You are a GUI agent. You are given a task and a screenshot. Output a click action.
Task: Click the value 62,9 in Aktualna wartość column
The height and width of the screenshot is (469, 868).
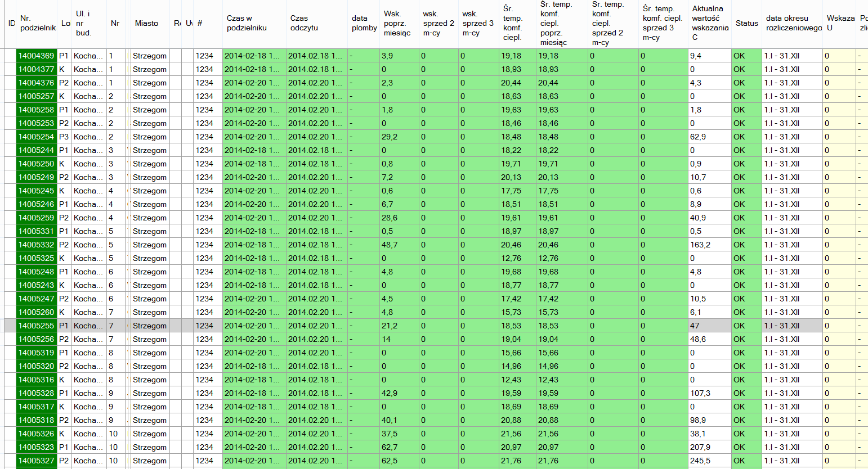tap(710, 137)
